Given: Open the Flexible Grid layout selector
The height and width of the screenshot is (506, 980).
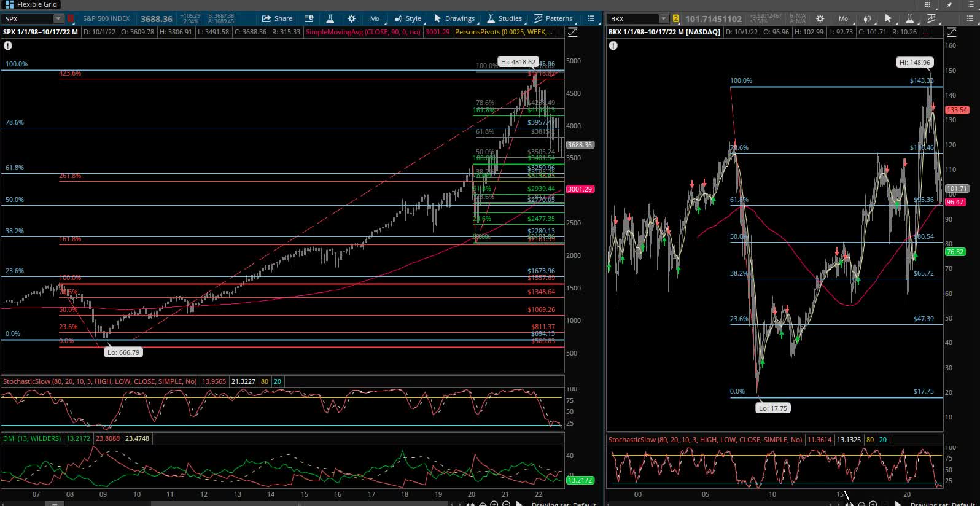Looking at the screenshot, I should tap(31, 4).
